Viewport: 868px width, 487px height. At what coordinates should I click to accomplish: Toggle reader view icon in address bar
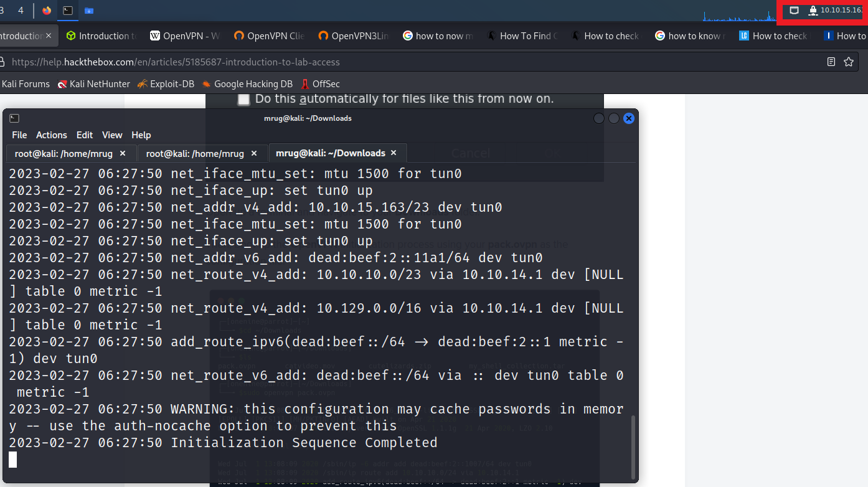coord(831,62)
